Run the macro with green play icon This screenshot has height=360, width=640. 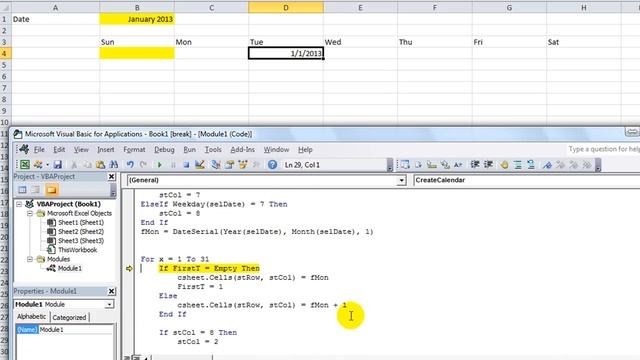(x=160, y=164)
